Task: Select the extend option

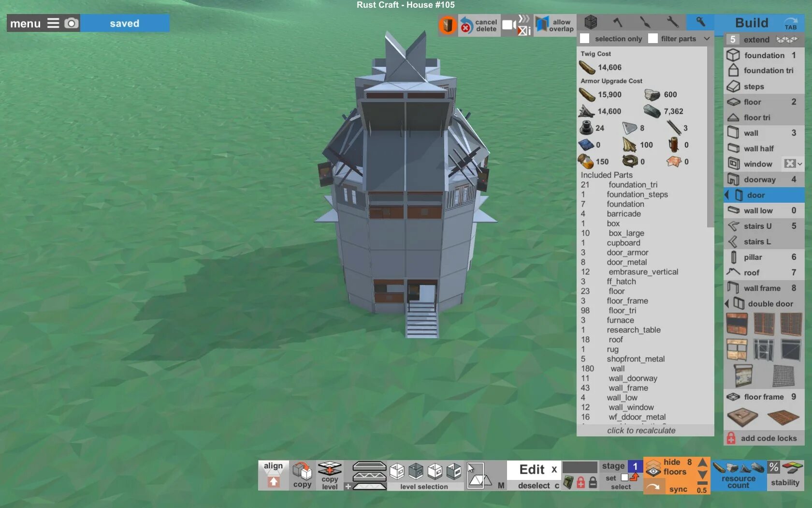Action: click(764, 40)
